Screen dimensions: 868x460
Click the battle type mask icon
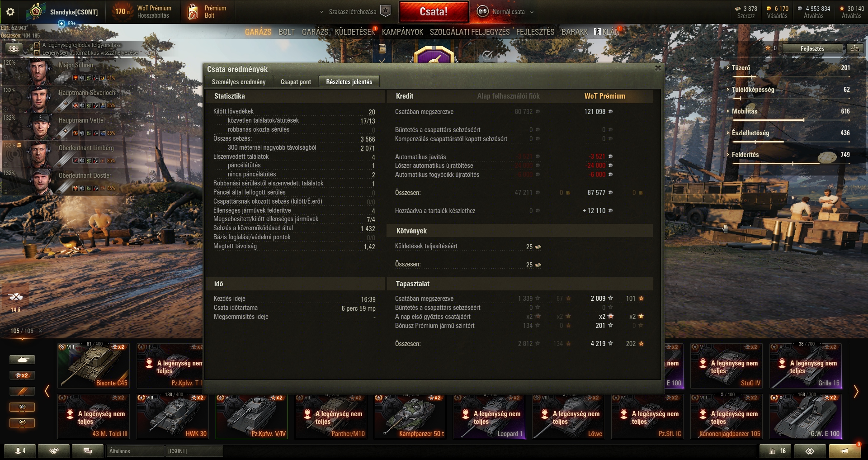(x=483, y=12)
